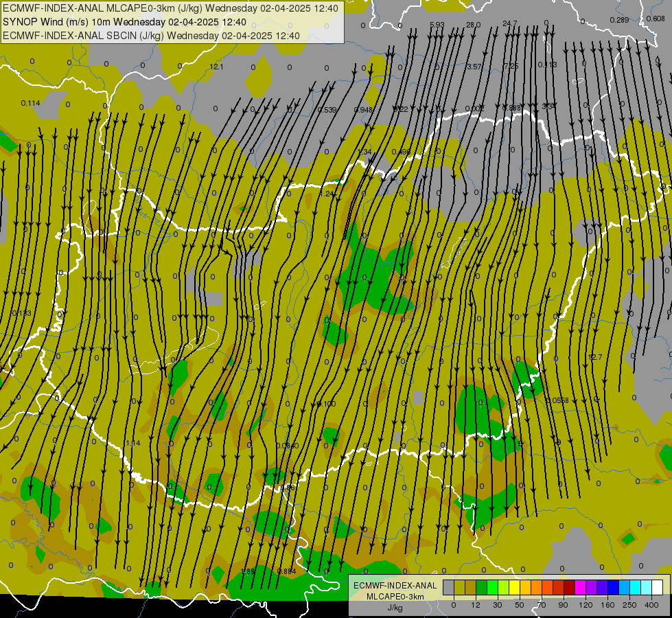Click the bright cyan legend swatch

point(636,587)
